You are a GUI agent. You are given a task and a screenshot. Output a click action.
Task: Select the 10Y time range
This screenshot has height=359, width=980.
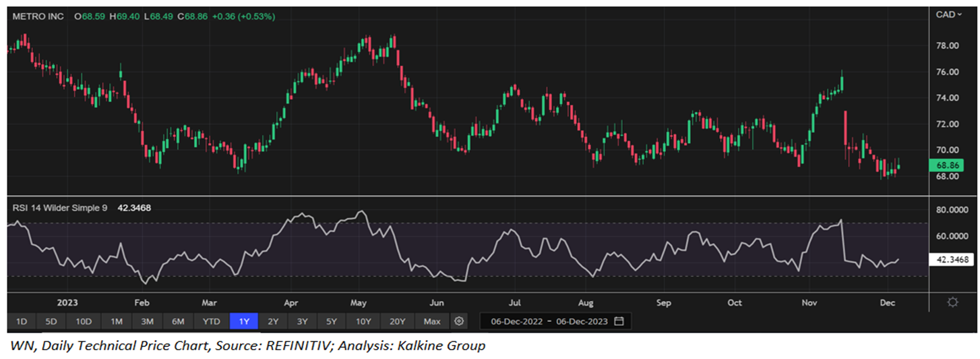[363, 321]
